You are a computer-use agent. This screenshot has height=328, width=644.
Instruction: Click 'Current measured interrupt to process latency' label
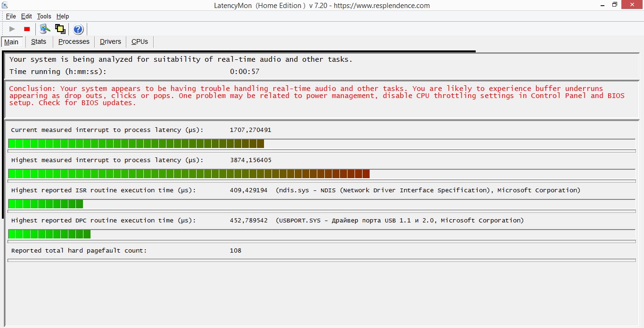(x=107, y=130)
